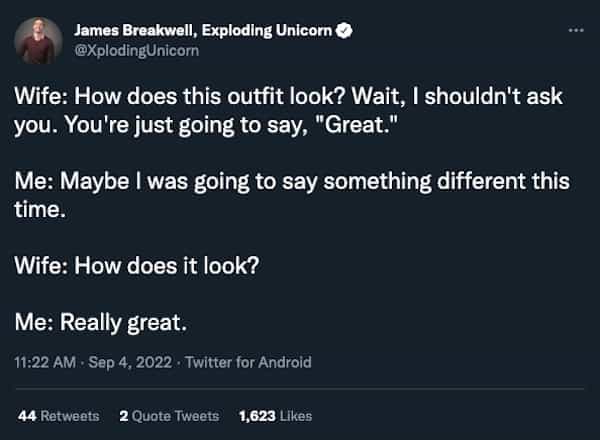Show the 1,623 Likes list

click(x=275, y=415)
